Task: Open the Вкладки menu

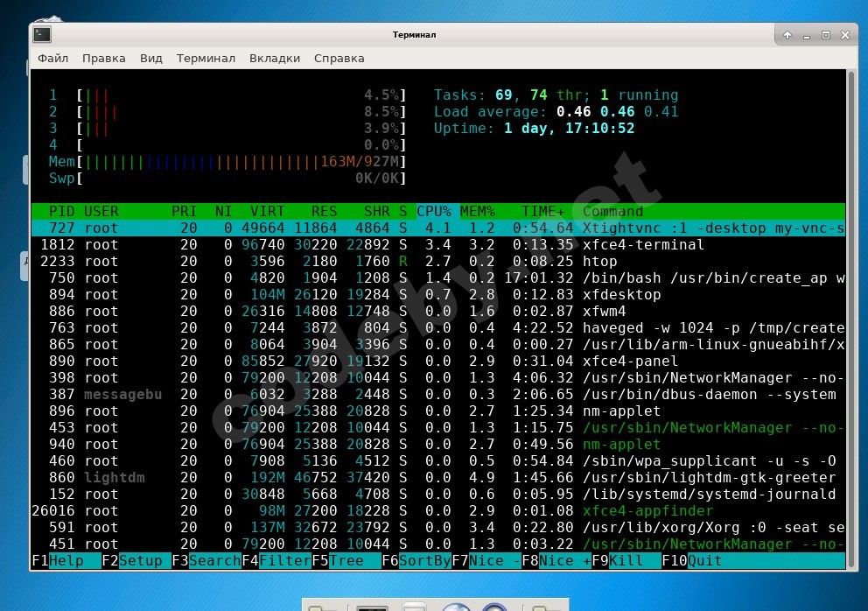Action: [x=275, y=59]
